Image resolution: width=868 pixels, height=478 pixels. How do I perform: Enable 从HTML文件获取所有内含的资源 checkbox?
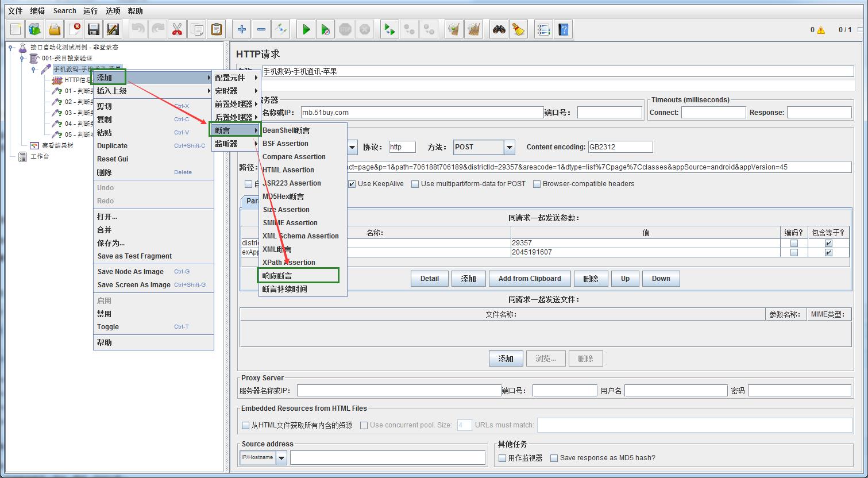click(x=246, y=425)
